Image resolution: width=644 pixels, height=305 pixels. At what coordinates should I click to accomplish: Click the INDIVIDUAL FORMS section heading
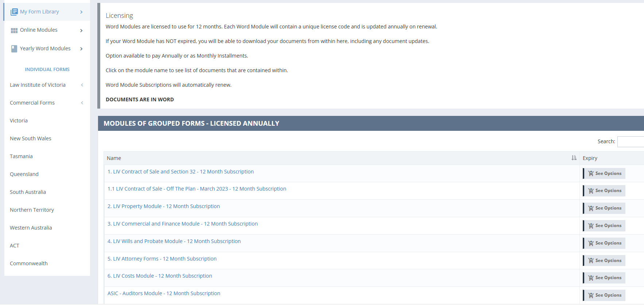tap(47, 69)
